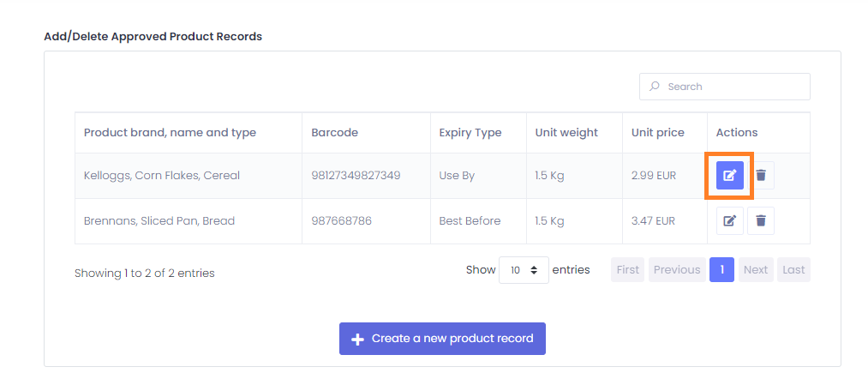Create a new product record
868x391 pixels.
click(442, 339)
